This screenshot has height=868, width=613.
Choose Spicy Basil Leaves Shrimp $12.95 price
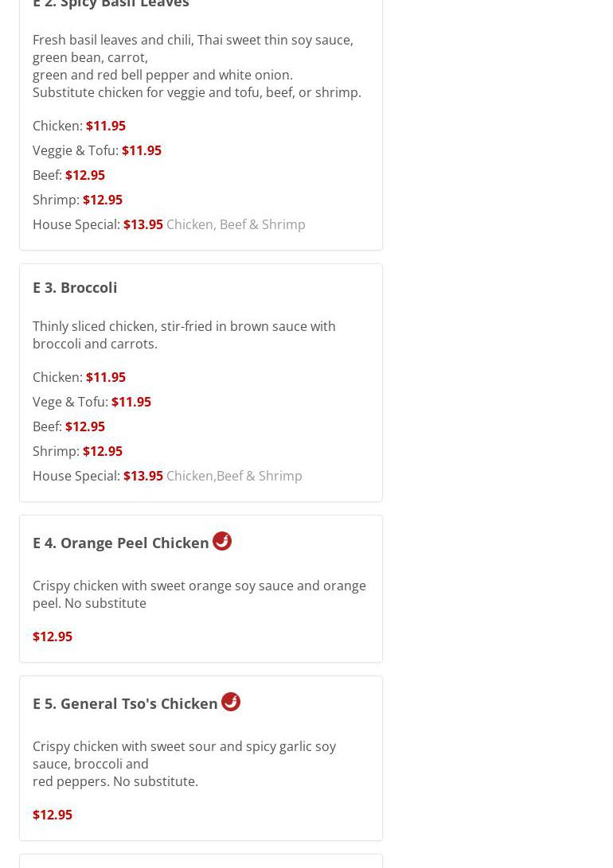[103, 200]
